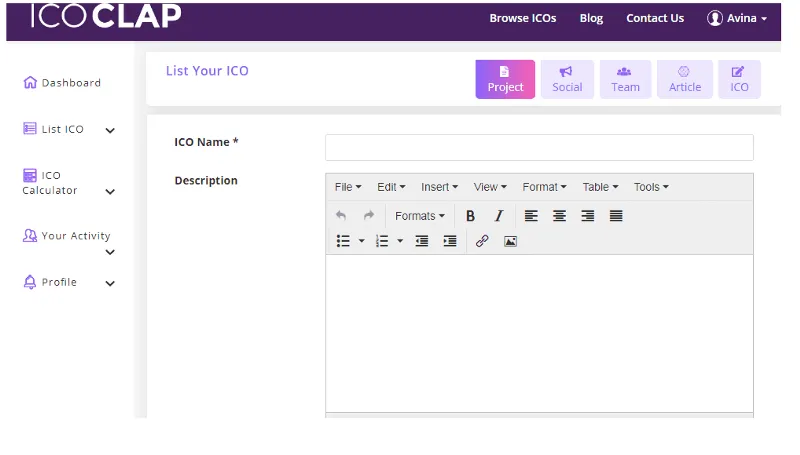The height and width of the screenshot is (455, 800).
Task: Redo the last edit in the editor
Action: [x=369, y=216]
